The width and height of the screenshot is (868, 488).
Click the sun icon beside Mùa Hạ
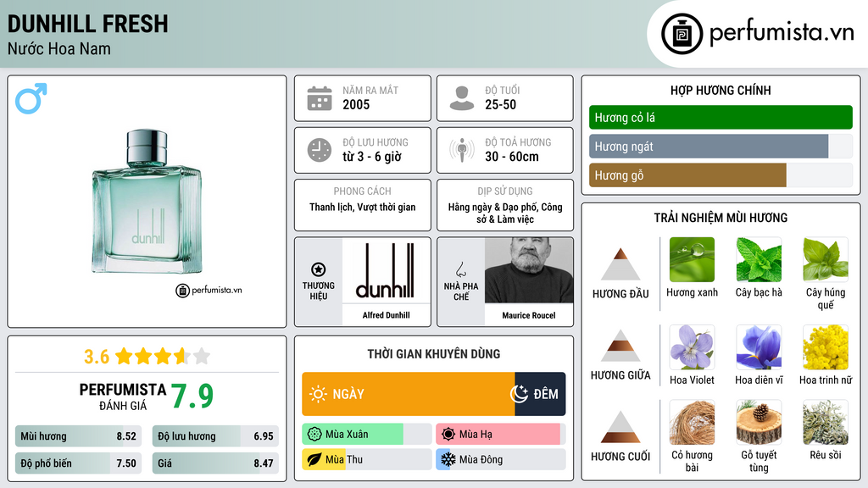[448, 435]
